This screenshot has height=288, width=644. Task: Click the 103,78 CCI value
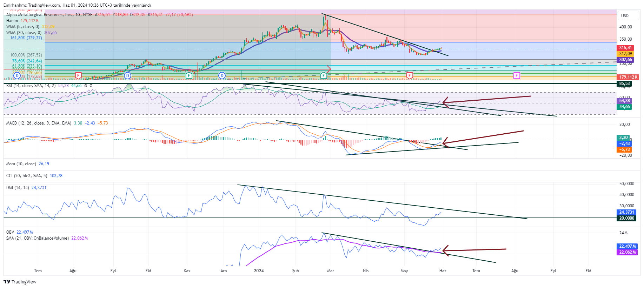56,176
